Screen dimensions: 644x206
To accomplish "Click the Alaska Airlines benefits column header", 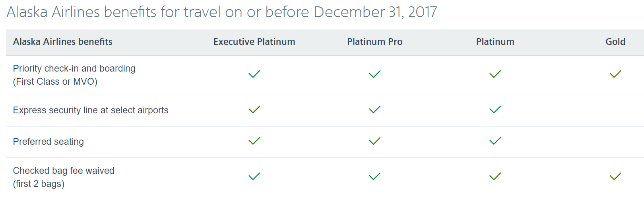I will click(63, 42).
